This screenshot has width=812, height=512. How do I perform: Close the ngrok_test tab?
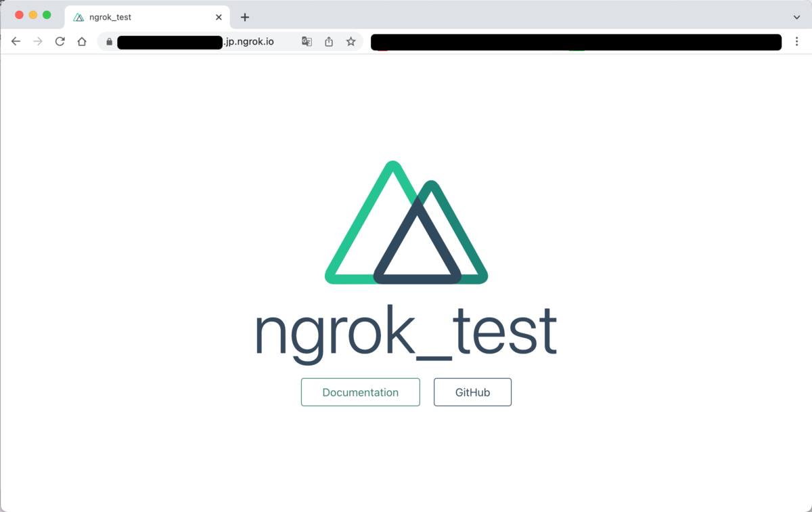(x=219, y=17)
